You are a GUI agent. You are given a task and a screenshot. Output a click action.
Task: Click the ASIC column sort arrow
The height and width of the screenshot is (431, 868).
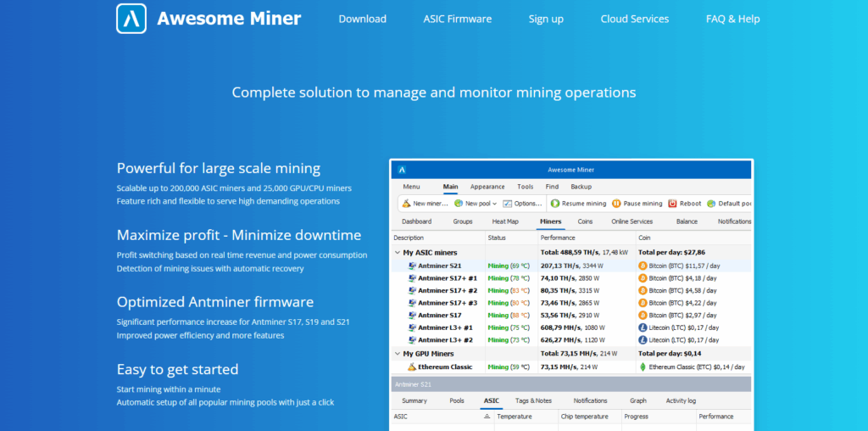pos(487,417)
